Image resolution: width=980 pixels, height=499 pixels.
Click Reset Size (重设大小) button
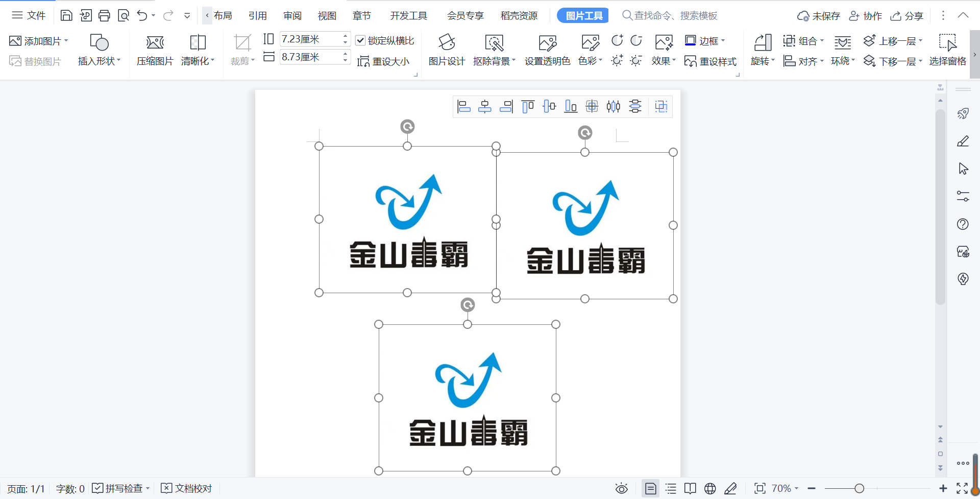click(383, 61)
